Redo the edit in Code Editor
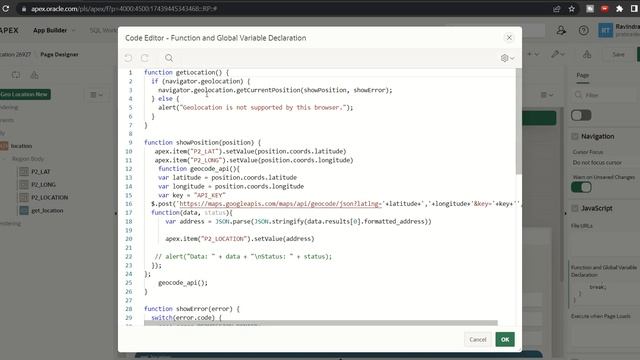The image size is (640, 360). pos(145,58)
